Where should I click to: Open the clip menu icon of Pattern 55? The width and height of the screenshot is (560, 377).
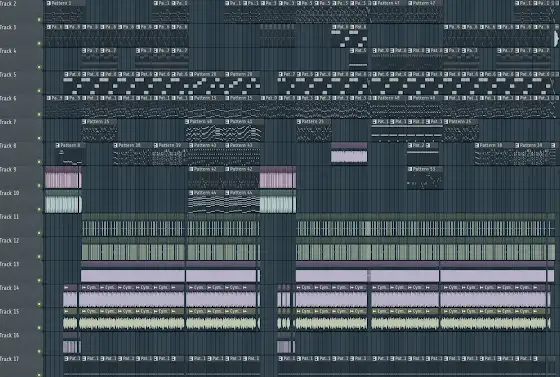pyautogui.click(x=410, y=169)
